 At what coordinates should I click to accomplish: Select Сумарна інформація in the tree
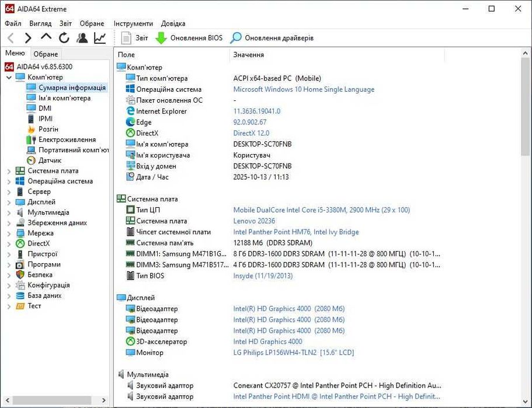[67, 88]
